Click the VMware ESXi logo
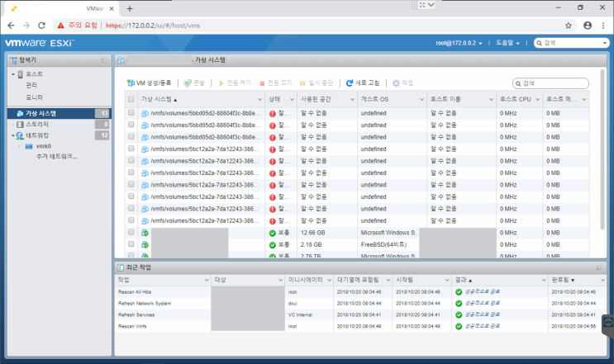Image resolution: width=614 pixels, height=364 pixels. (39, 43)
